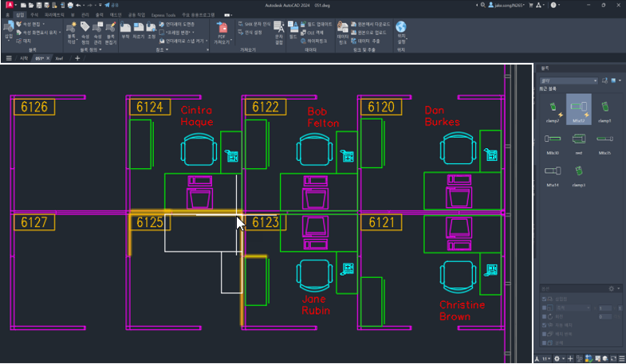Switch to the 관리 ribbon tab

pos(85,15)
